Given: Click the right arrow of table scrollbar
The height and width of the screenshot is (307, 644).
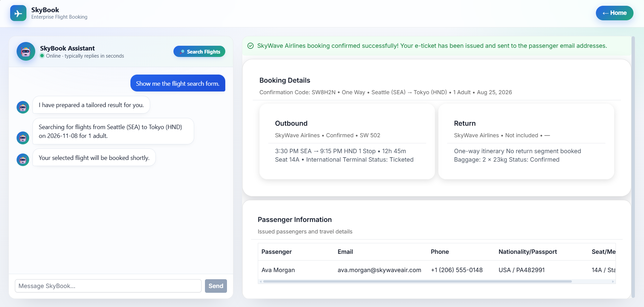Looking at the screenshot, I should (x=613, y=282).
